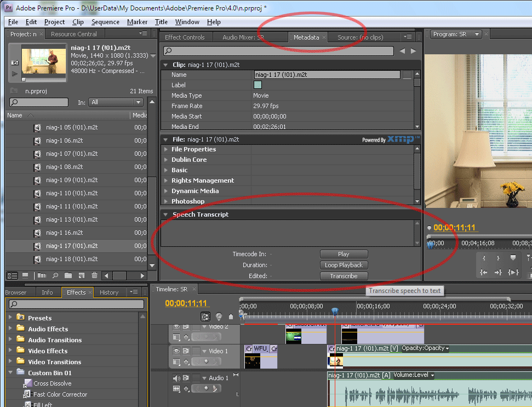Viewport: 532px width, 407px height.
Task: Switch to History tab
Action: 109,292
